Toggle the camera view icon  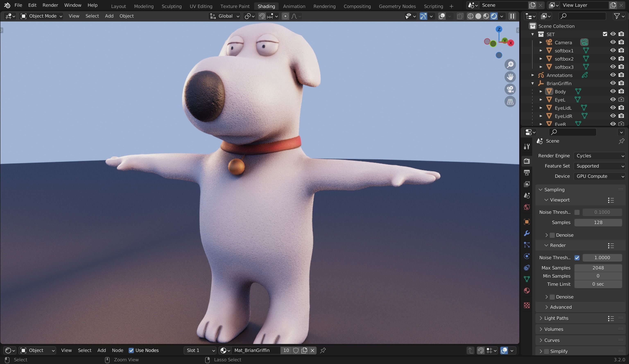(x=510, y=89)
